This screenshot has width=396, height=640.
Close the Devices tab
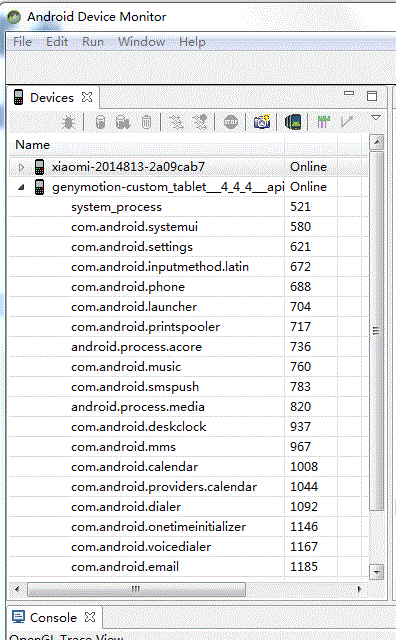point(87,97)
